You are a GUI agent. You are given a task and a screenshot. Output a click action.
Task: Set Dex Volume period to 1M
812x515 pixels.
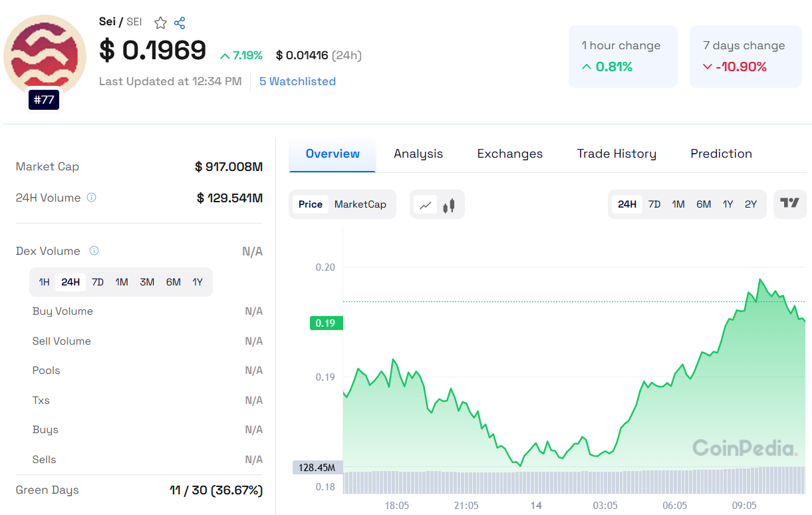pyautogui.click(x=122, y=282)
